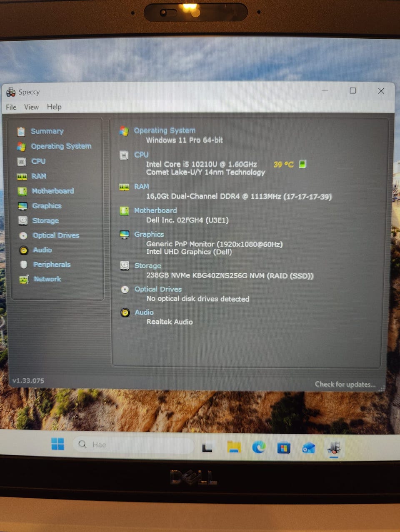Select Audio in the sidebar
Screen dimensions: 400x532
pos(42,250)
